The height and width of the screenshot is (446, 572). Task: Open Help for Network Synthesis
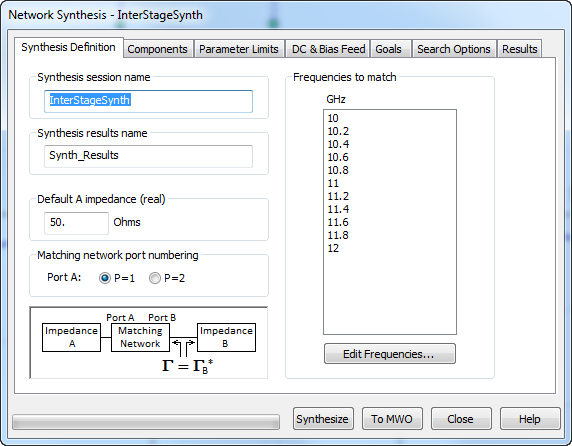530,419
